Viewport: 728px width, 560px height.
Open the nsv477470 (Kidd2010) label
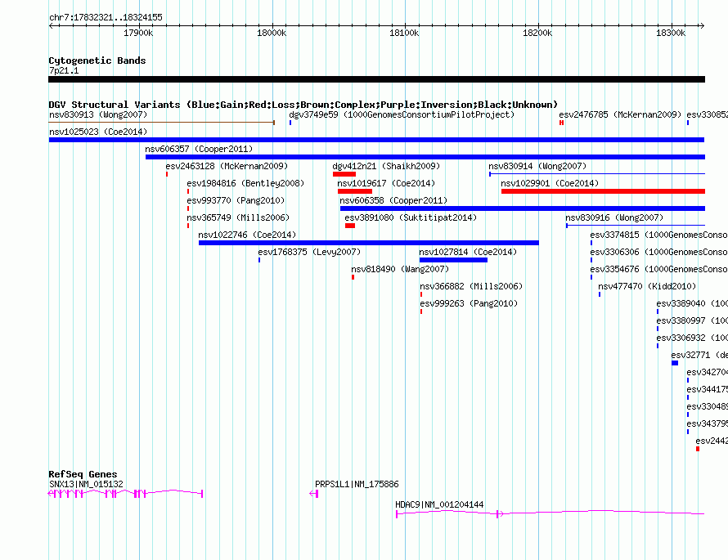pyautogui.click(x=647, y=286)
